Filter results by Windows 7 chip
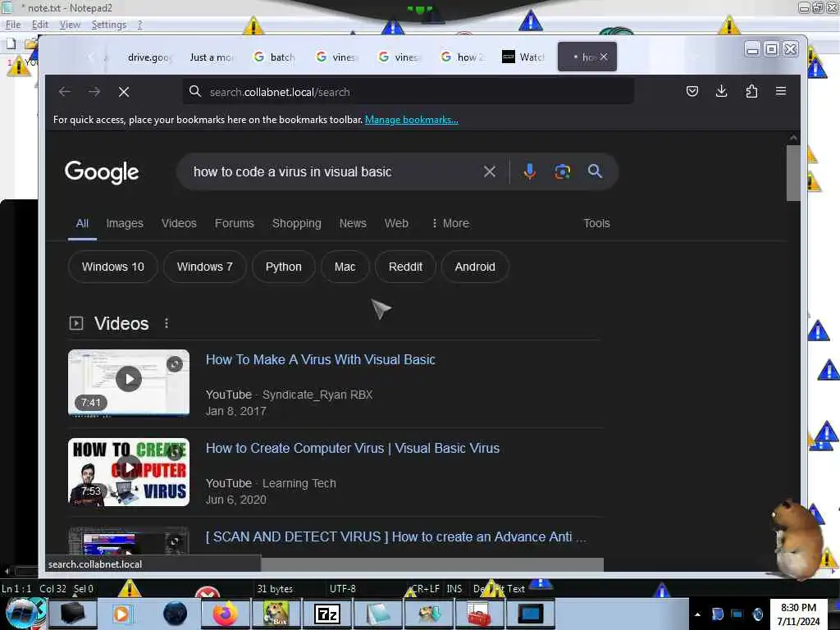 click(x=204, y=267)
